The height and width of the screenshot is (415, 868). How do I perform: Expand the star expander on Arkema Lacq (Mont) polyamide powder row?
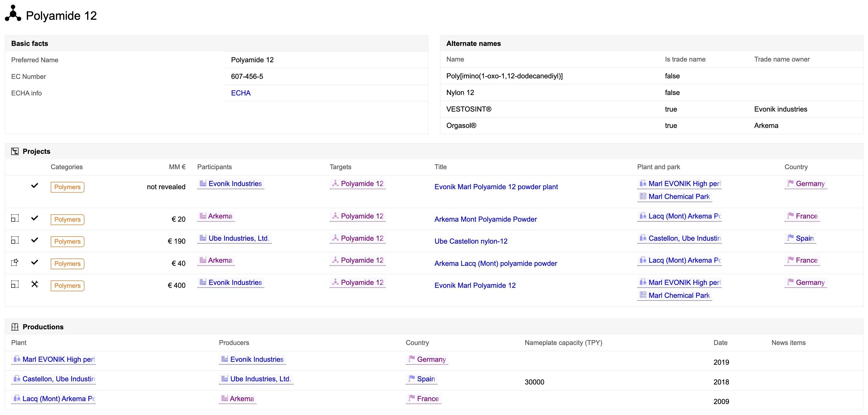[x=15, y=262]
